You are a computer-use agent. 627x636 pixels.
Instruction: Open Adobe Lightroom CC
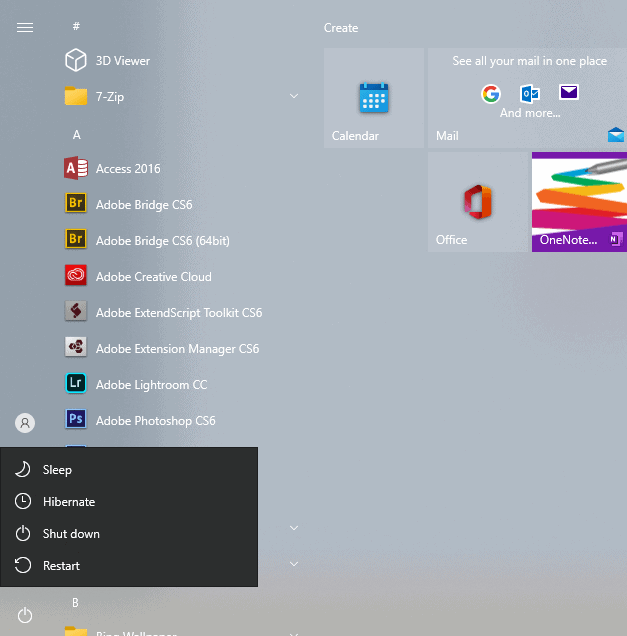[76, 385]
